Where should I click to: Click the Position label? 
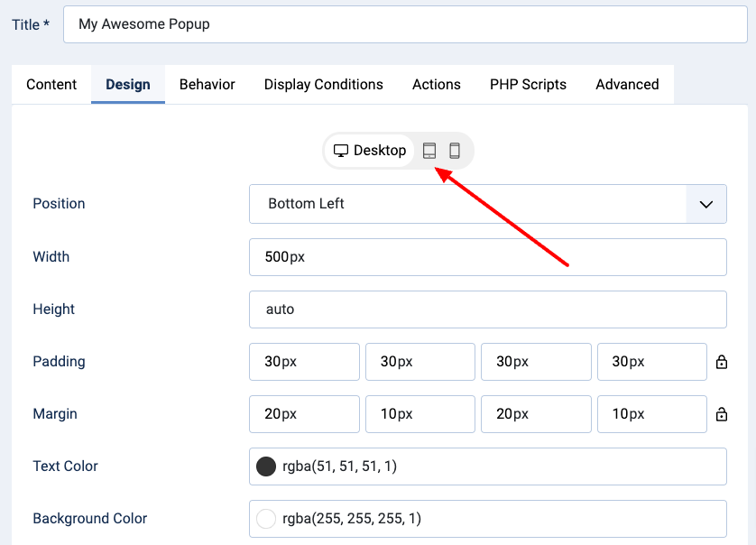pyautogui.click(x=59, y=204)
